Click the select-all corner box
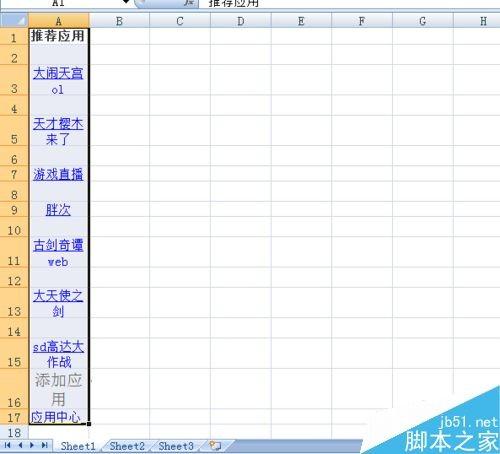Viewport: 500px width, 454px height. (x=14, y=21)
